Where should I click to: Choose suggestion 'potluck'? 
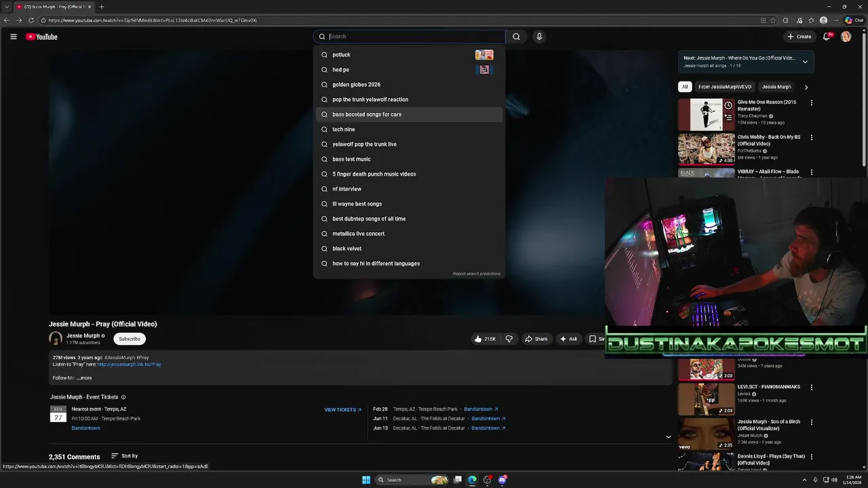tap(409, 55)
